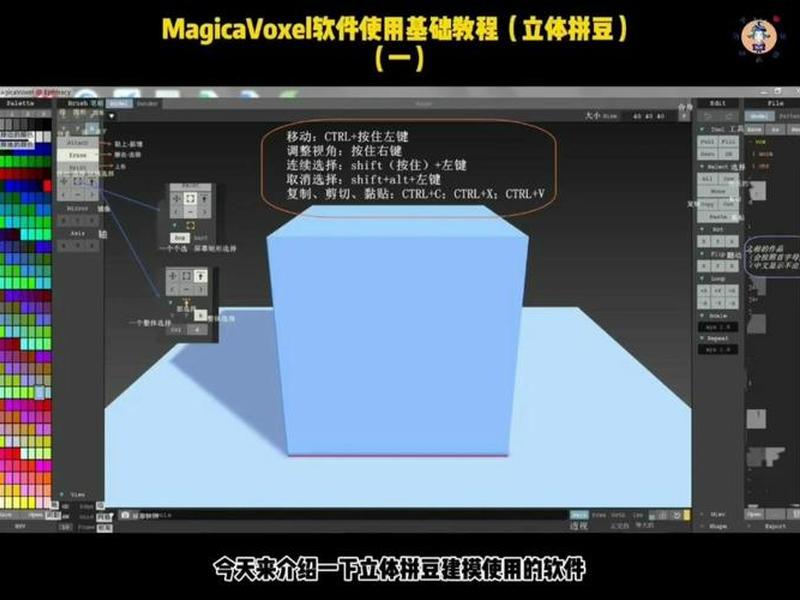Select the Attach brush mode
Image resolution: width=800 pixels, height=600 pixels.
pyautogui.click(x=78, y=143)
